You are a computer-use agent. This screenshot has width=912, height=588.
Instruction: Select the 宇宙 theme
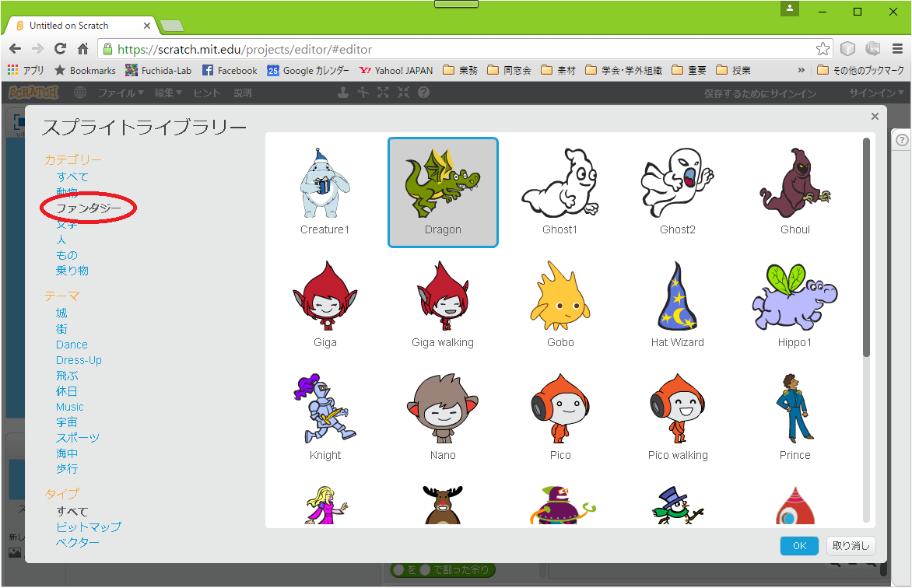click(67, 422)
